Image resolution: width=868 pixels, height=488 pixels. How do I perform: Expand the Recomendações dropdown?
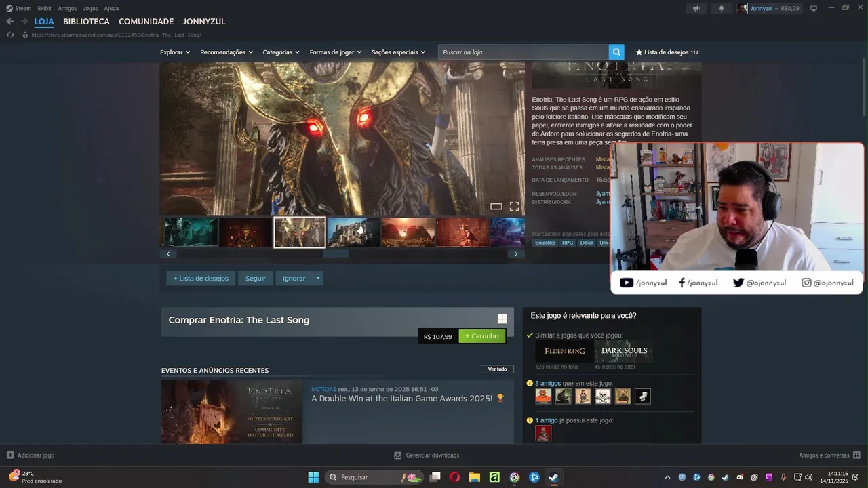pyautogui.click(x=226, y=52)
